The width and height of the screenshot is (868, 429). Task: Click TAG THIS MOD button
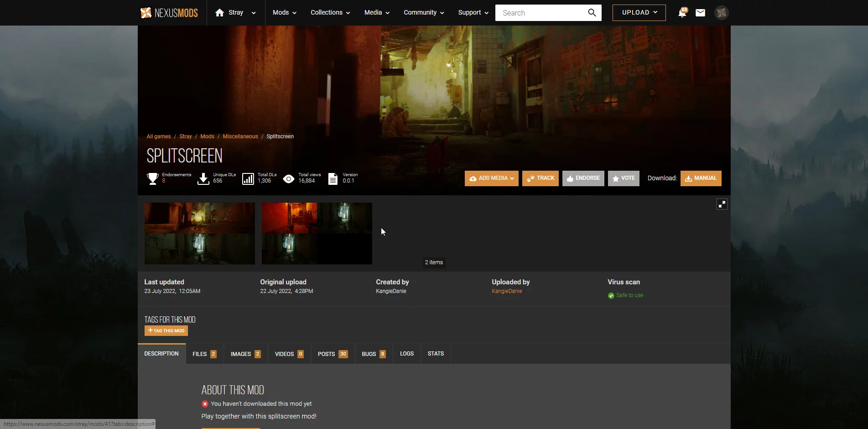coord(166,330)
